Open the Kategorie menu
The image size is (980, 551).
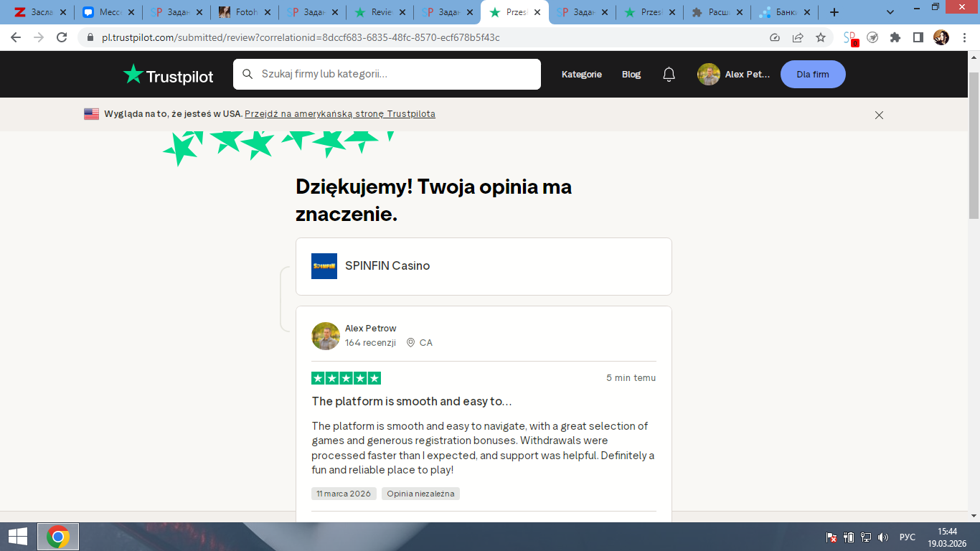(581, 75)
